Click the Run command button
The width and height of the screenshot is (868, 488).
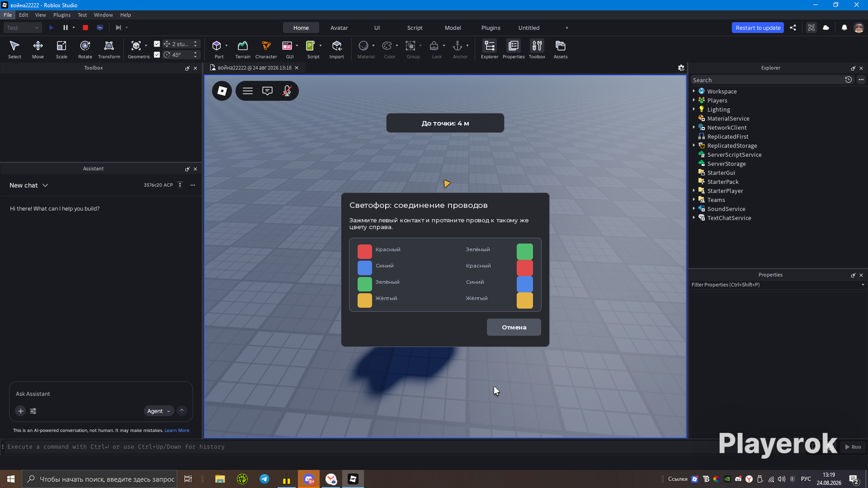853,447
